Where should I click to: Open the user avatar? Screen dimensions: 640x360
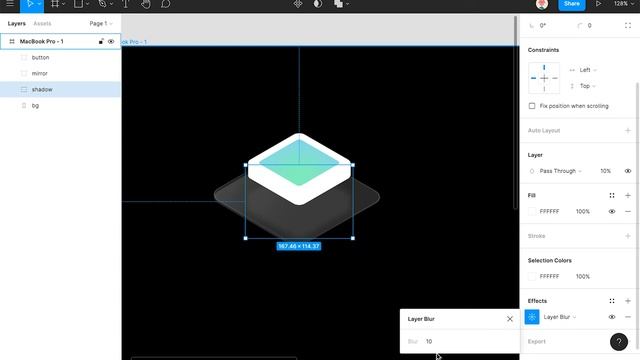tap(542, 4)
